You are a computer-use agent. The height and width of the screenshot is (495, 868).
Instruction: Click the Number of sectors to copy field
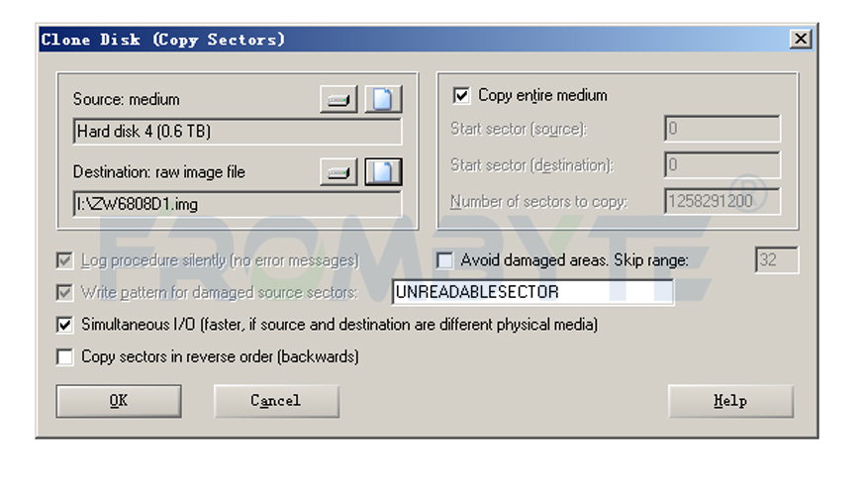point(723,201)
